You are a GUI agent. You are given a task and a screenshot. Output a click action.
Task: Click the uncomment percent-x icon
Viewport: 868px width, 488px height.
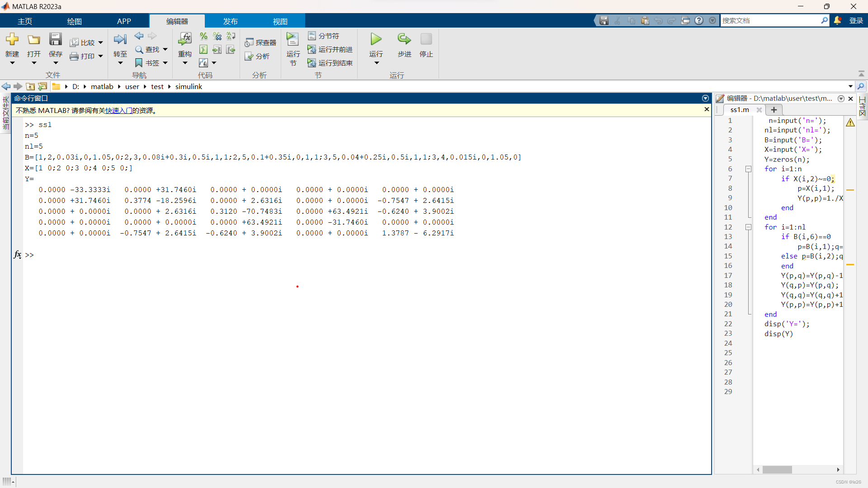[x=217, y=36]
